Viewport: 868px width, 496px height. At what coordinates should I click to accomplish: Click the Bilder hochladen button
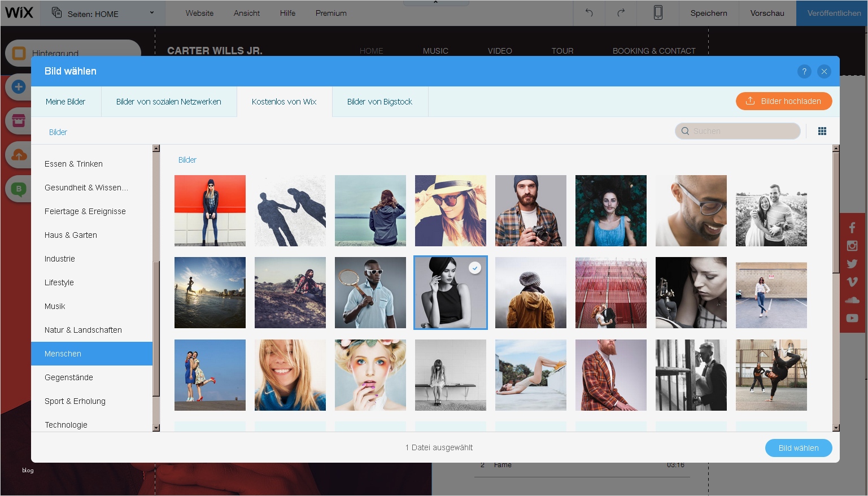click(784, 101)
